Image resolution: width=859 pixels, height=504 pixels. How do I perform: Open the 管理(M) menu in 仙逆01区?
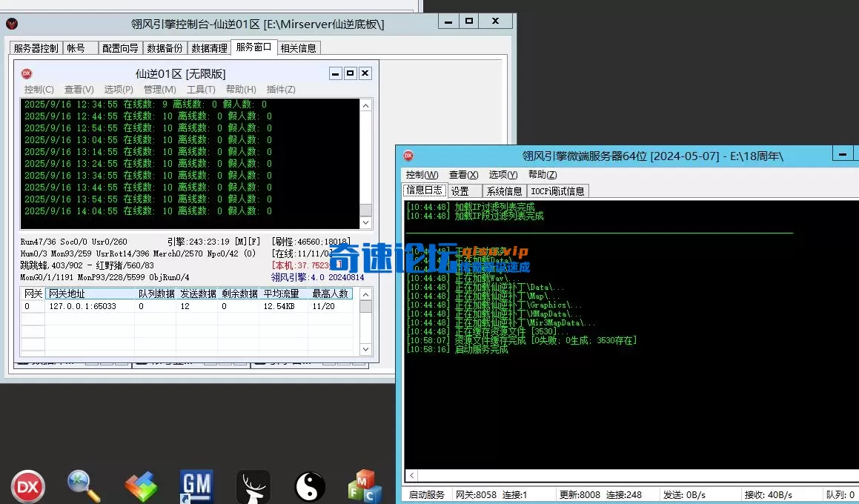pos(159,90)
